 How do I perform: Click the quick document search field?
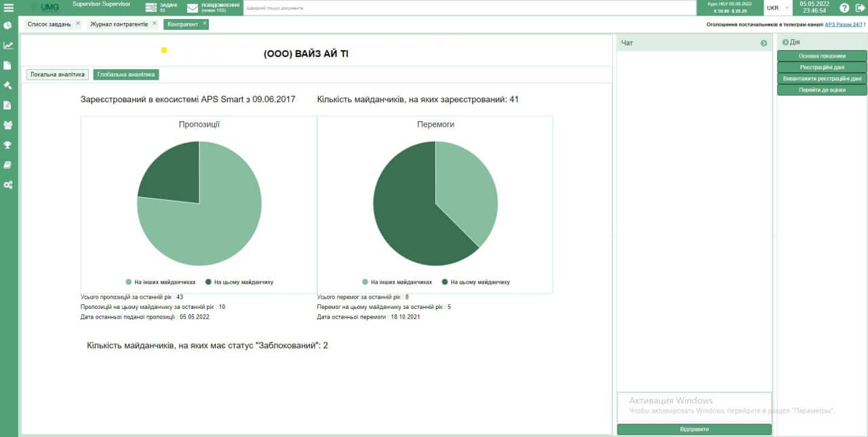[x=469, y=8]
